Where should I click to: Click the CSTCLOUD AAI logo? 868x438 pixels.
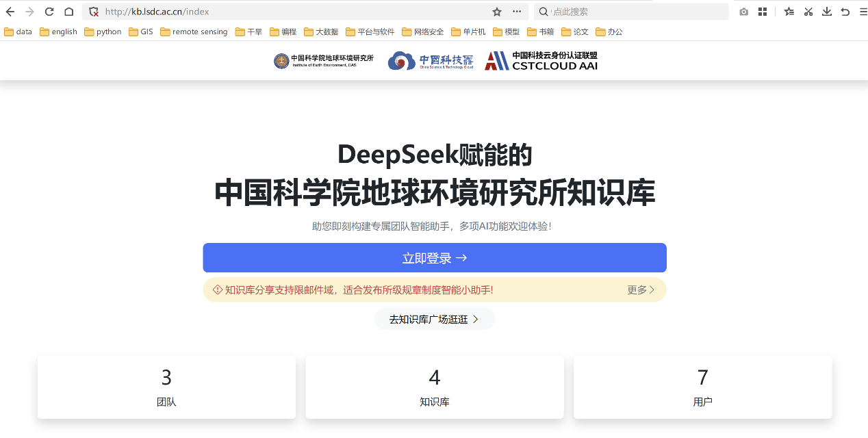pyautogui.click(x=541, y=61)
